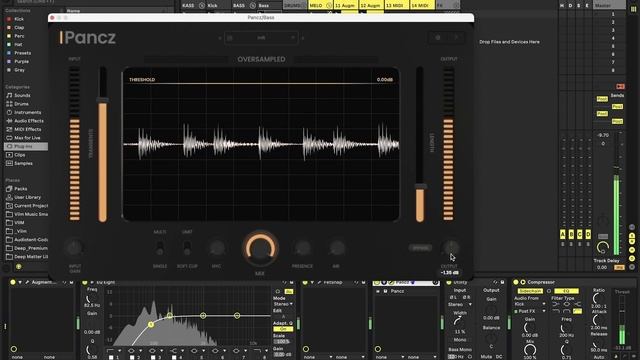Click the Threshold line in waveform display

pyautogui.click(x=261, y=84)
